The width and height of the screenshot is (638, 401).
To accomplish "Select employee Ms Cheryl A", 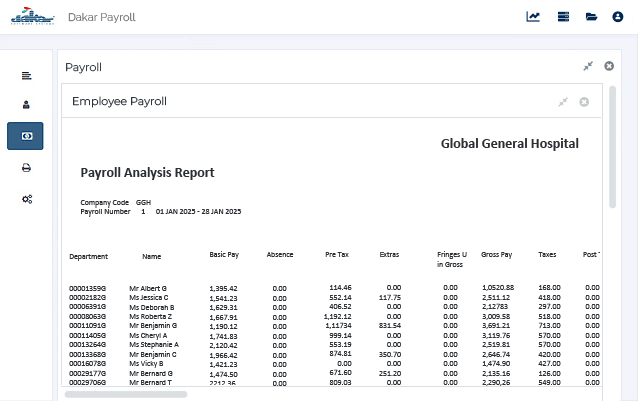I will point(148,336).
